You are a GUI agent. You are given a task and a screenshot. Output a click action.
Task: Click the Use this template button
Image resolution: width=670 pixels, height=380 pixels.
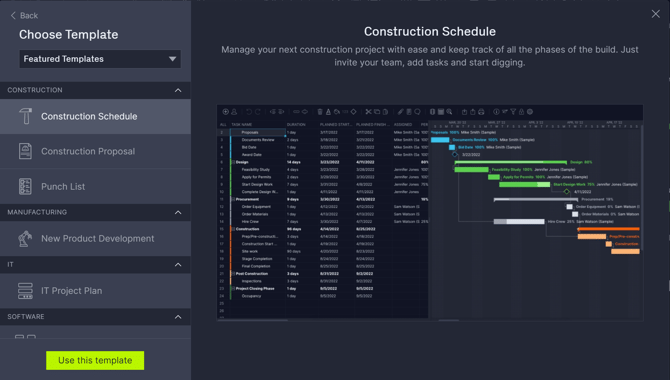pyautogui.click(x=95, y=360)
